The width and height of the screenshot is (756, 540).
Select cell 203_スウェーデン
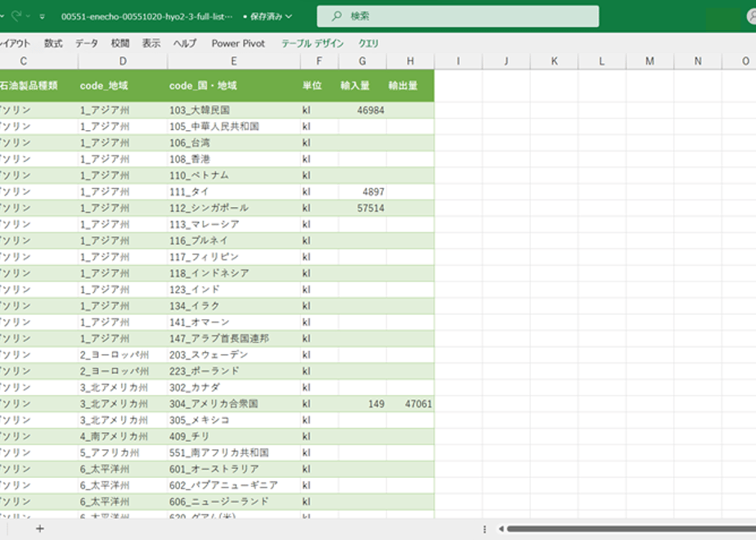[x=233, y=355]
